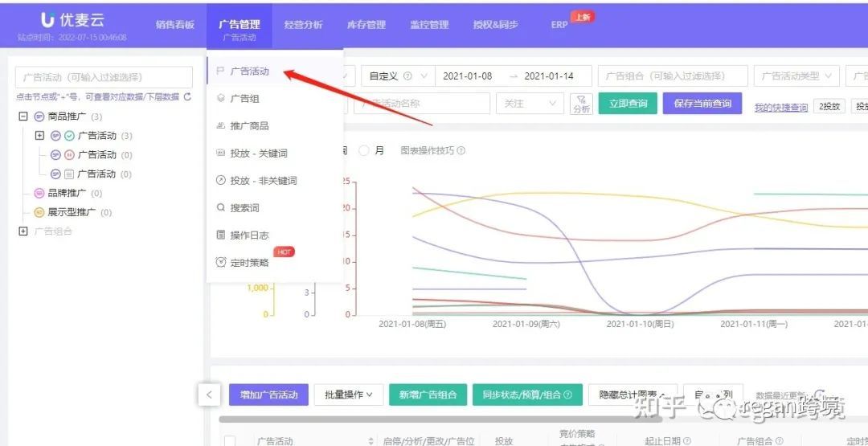This screenshot has height=446, width=868.
Task: Click the pink SB icon beside 品牌推广
Action: [39, 193]
